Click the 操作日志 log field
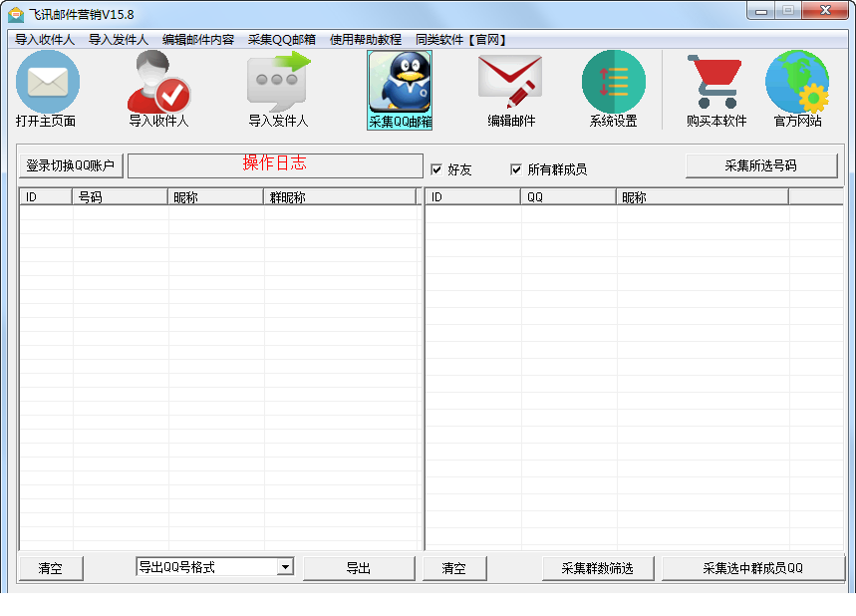This screenshot has height=616, width=856. pos(275,165)
